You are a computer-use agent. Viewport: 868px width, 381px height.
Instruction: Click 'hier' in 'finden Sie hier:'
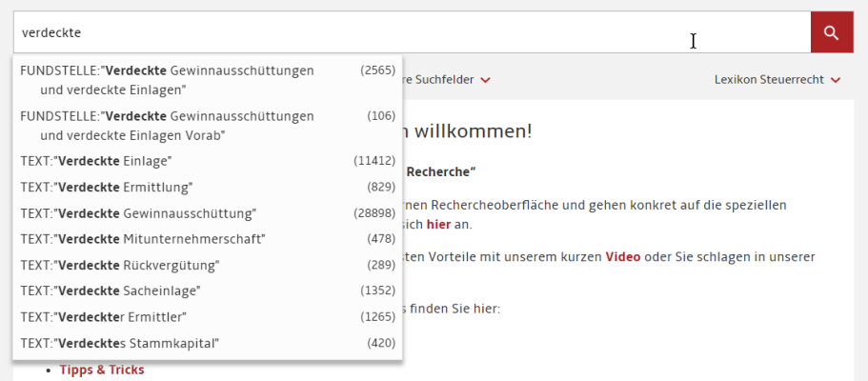point(485,309)
